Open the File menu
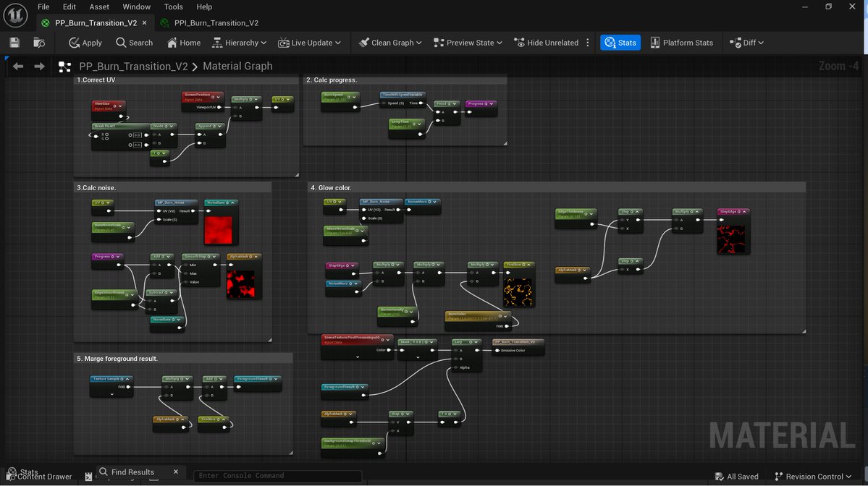Image resolution: width=868 pixels, height=486 pixels. pos(43,7)
